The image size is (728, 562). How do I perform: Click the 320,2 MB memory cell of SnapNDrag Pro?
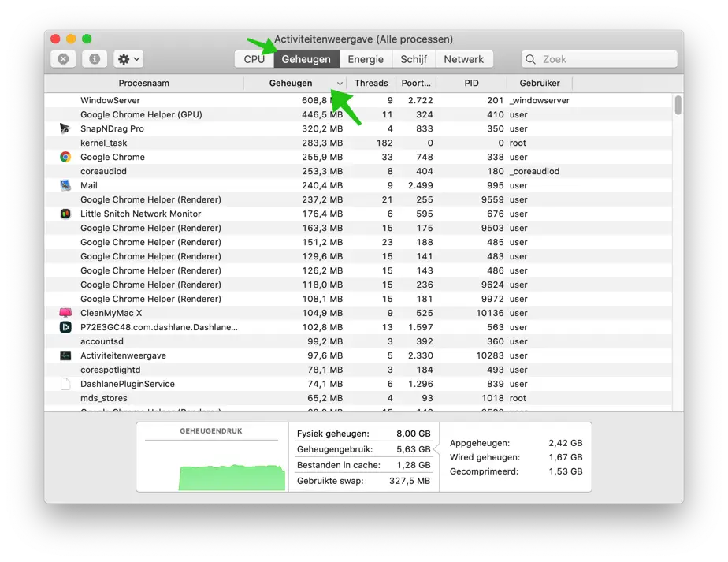(322, 128)
